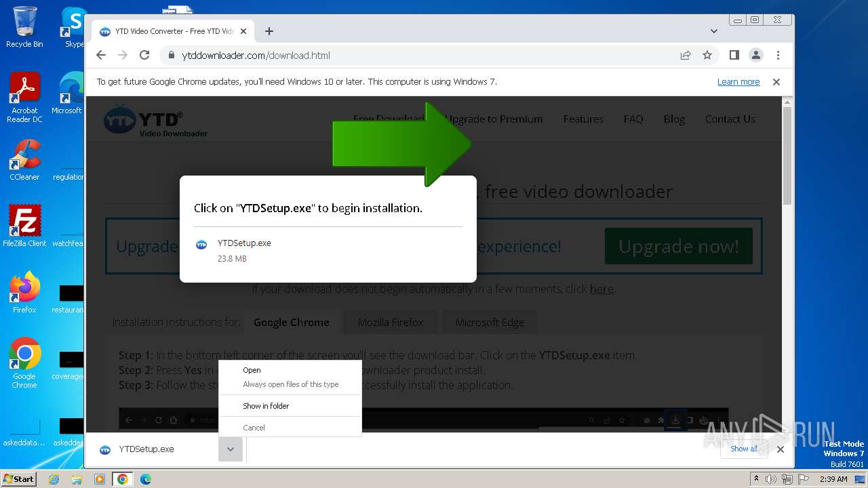Choose Show in folder menu entry
Image resolution: width=868 pixels, height=488 pixels.
tap(290, 406)
